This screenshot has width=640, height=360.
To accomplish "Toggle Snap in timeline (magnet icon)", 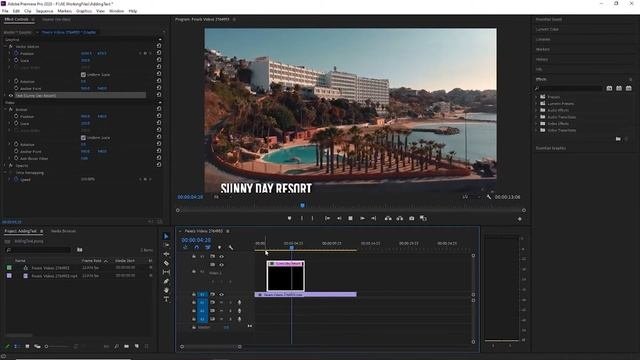I will point(196,247).
